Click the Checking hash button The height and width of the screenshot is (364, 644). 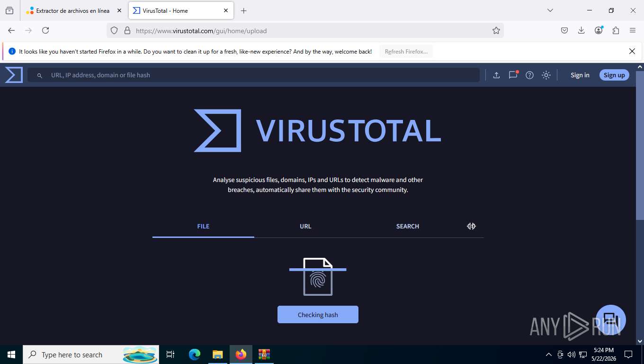318,315
